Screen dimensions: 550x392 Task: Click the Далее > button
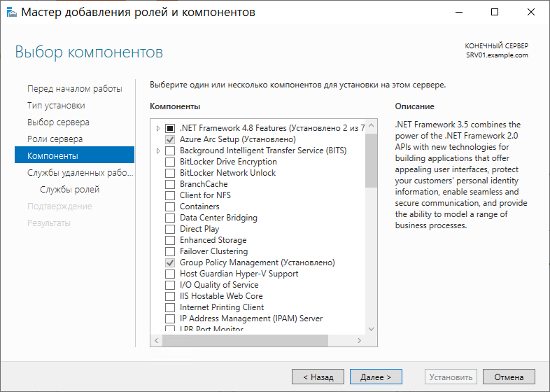click(376, 377)
